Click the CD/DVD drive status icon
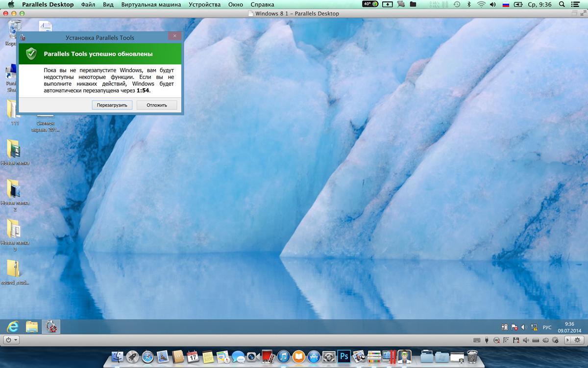 [496, 340]
